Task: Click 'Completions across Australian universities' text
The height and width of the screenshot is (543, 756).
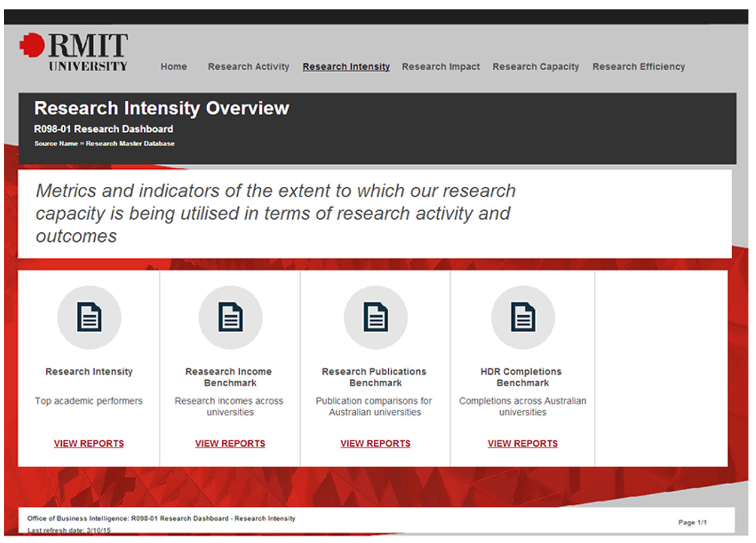Action: [522, 406]
